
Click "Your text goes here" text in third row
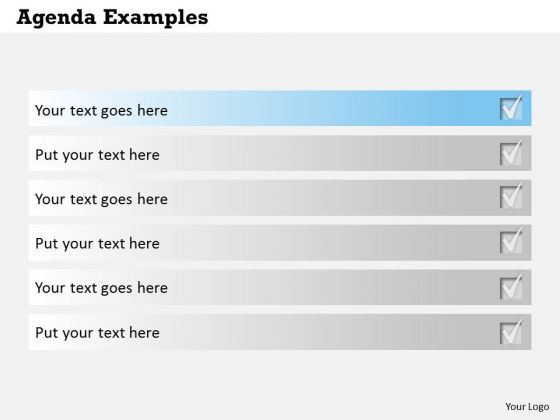click(x=101, y=199)
